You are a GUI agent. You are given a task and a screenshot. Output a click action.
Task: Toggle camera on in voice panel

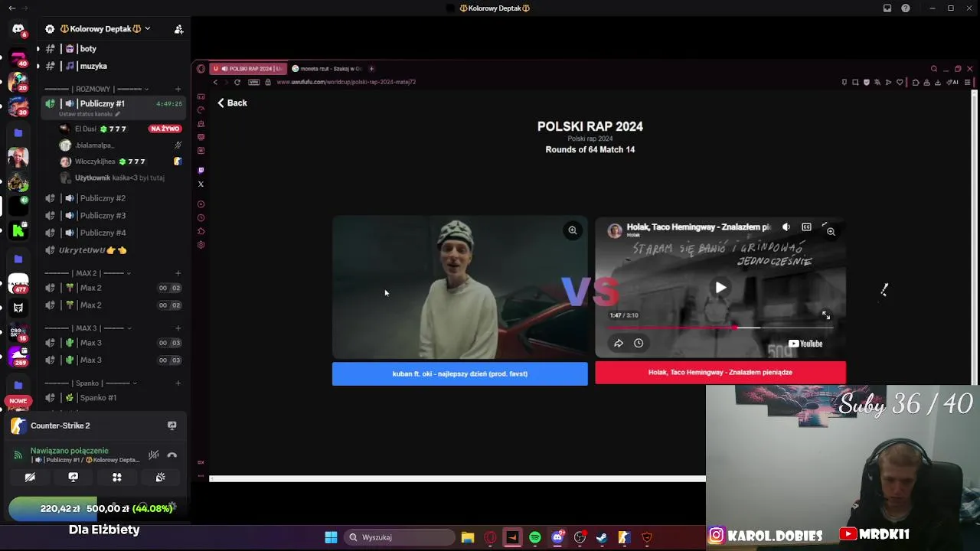point(30,477)
